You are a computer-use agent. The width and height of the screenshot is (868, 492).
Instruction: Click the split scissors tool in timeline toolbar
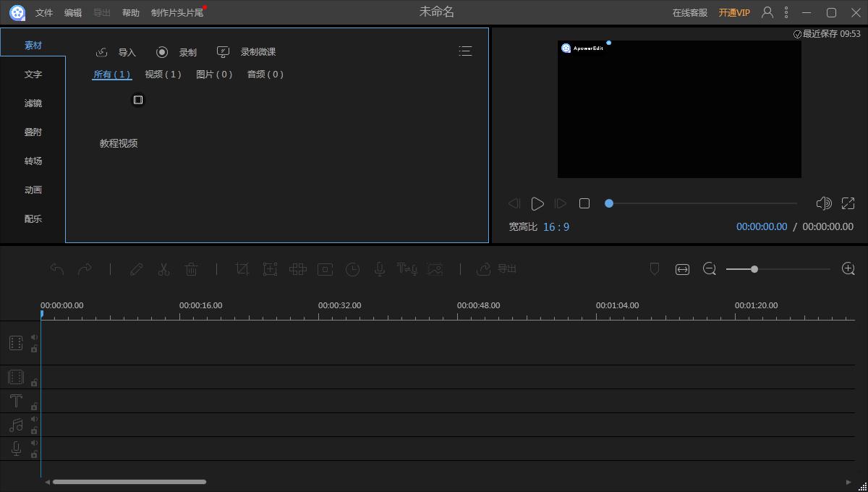pos(163,269)
